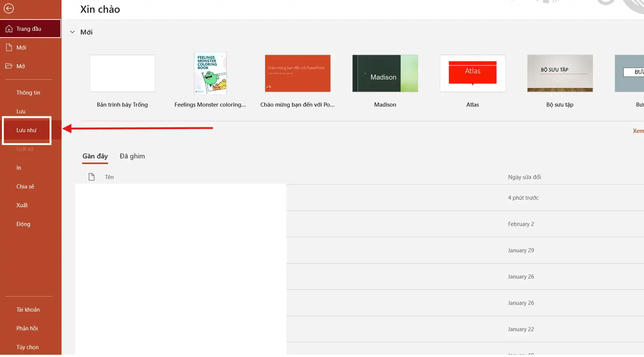The image size is (644, 357).
Task: Click the Trang đầu home icon
Action: click(9, 29)
